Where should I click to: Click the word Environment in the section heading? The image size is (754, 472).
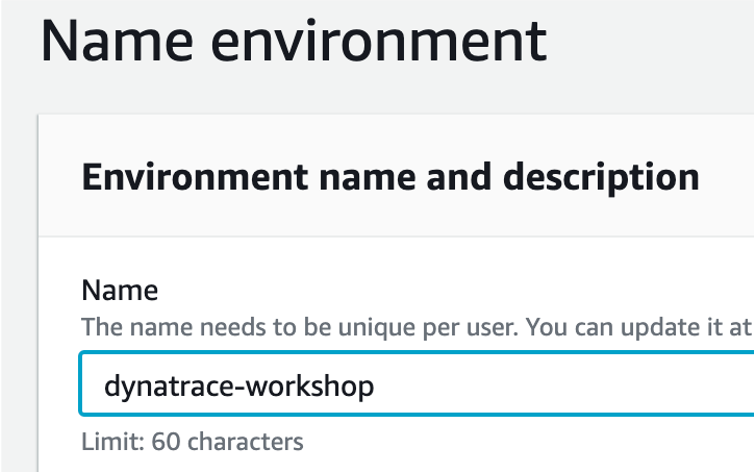pyautogui.click(x=195, y=177)
